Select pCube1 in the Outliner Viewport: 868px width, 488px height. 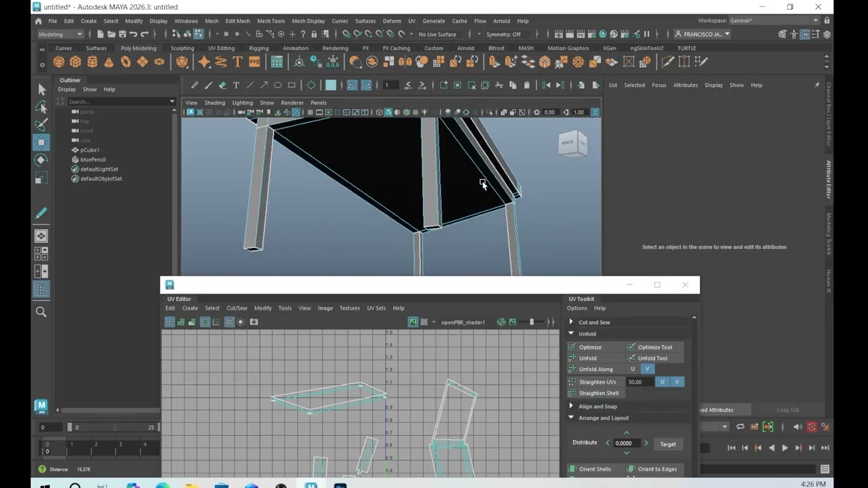[90, 150]
